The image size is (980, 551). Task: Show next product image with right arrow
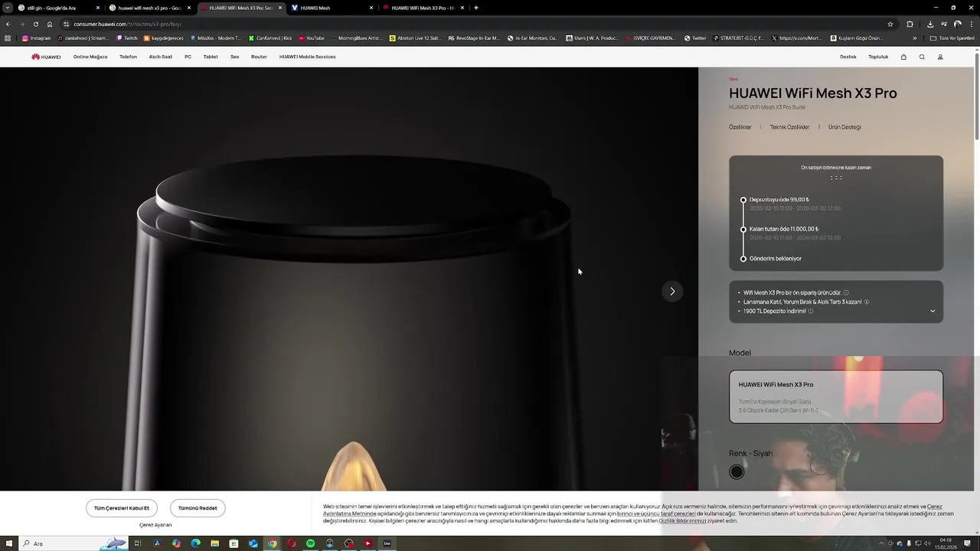click(x=672, y=291)
